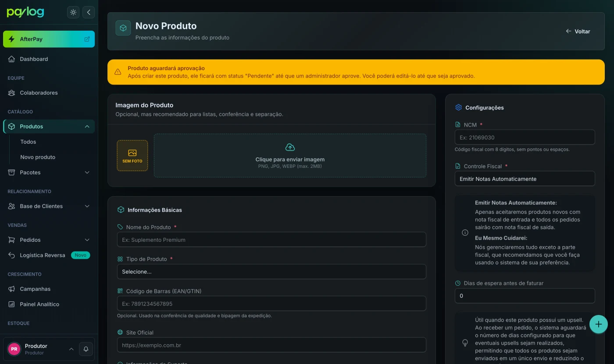The height and width of the screenshot is (364, 614).
Task: Collapse the Produtos menu chevron
Action: tap(87, 127)
